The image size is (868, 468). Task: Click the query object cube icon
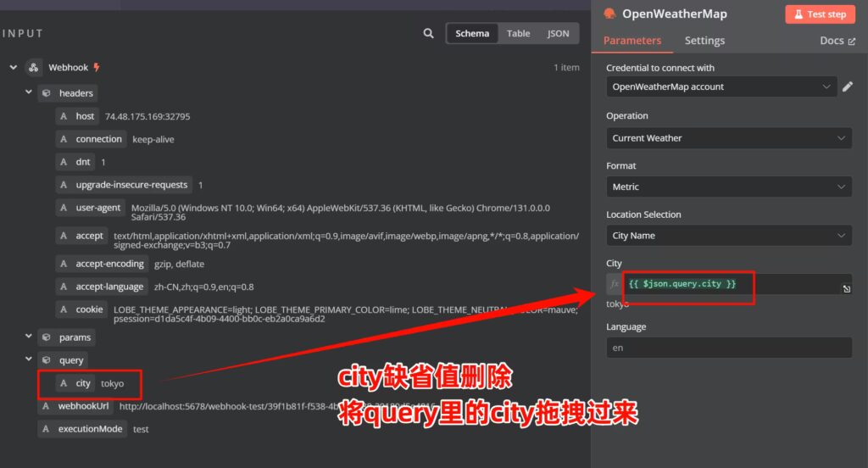pyautogui.click(x=47, y=360)
